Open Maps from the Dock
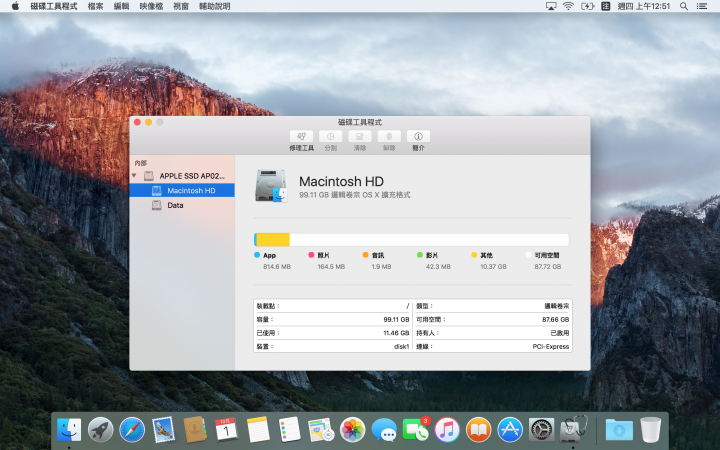Image resolution: width=720 pixels, height=450 pixels. [x=321, y=430]
